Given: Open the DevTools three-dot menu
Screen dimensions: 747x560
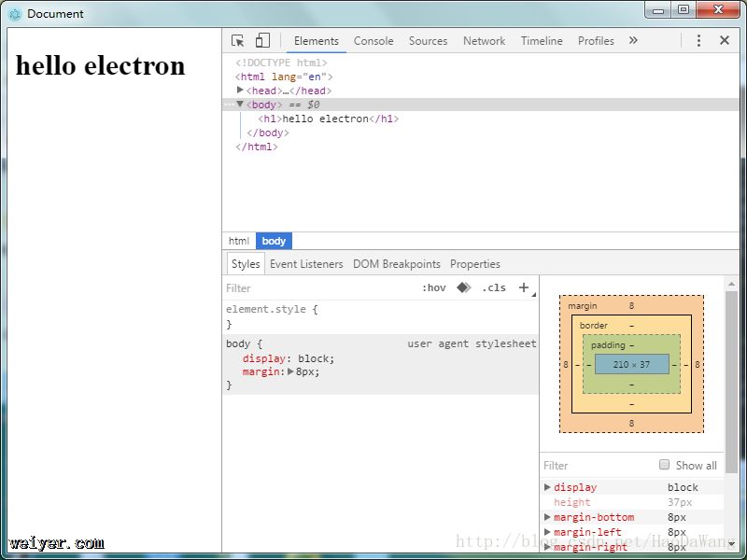Looking at the screenshot, I should [x=698, y=40].
